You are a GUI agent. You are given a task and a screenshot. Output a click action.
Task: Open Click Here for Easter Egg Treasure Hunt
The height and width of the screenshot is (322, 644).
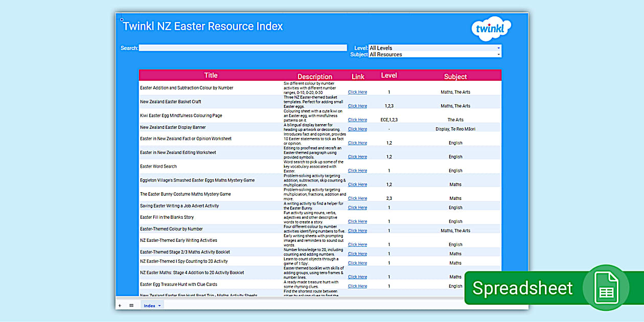tap(357, 286)
